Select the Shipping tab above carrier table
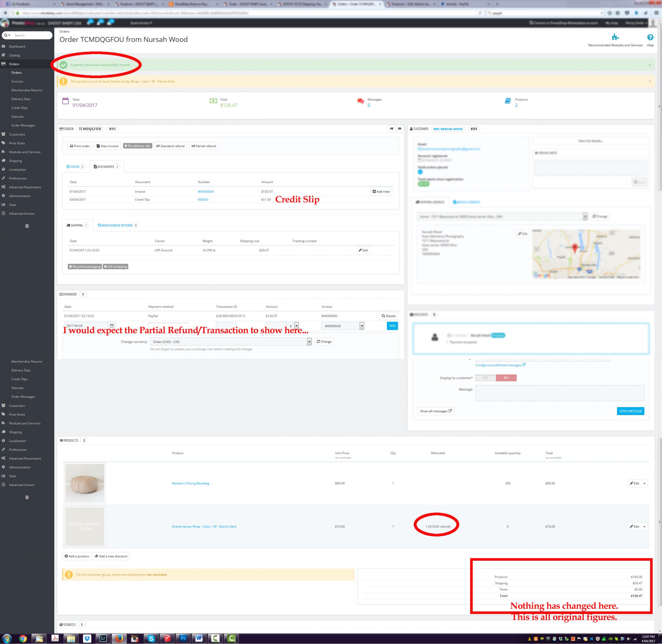This screenshot has width=662, height=644. pyautogui.click(x=78, y=225)
